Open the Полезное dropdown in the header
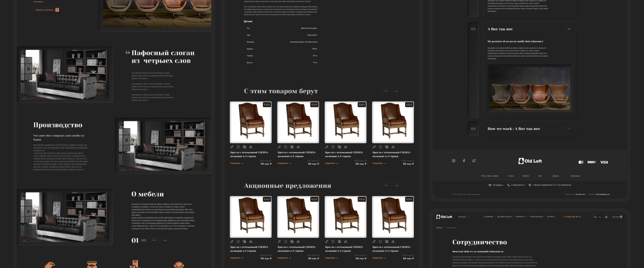 521,217
